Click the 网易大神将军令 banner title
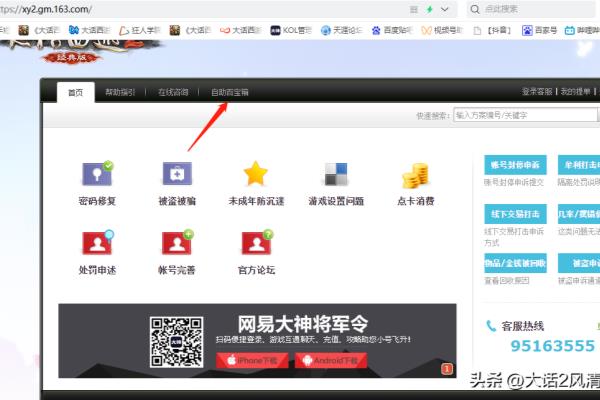The image size is (600, 400). click(303, 324)
